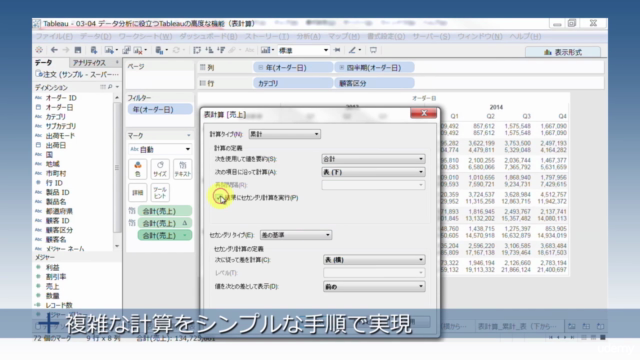640x360 pixels.
Task: Select the 数量 measure field
Action: click(52, 296)
